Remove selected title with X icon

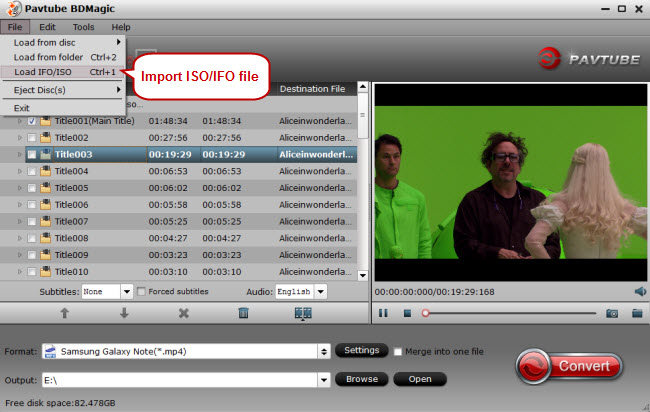point(184,313)
